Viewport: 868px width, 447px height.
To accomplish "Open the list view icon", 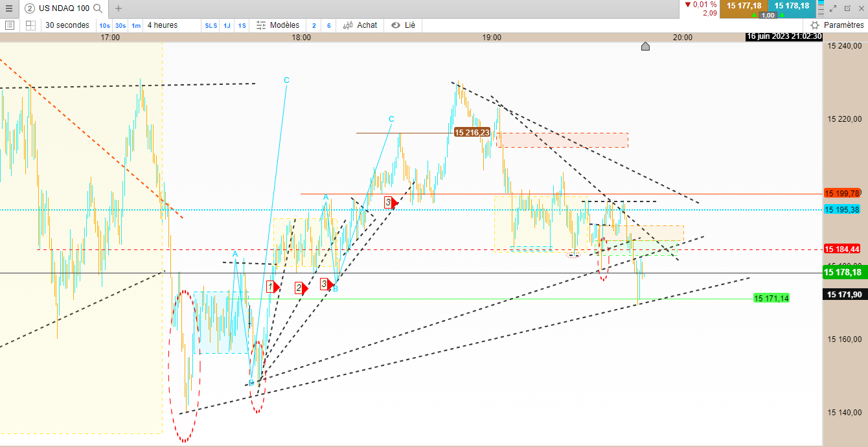I will (9, 25).
